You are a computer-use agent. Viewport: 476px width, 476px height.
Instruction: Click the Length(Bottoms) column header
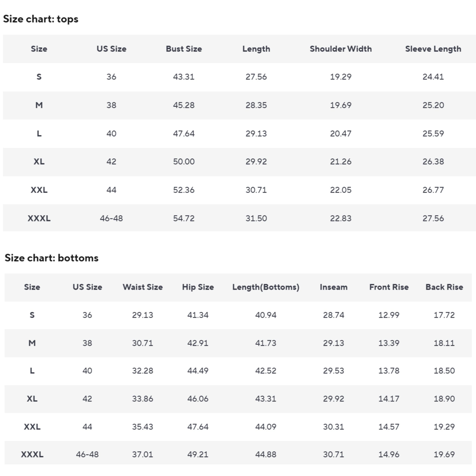coord(266,287)
